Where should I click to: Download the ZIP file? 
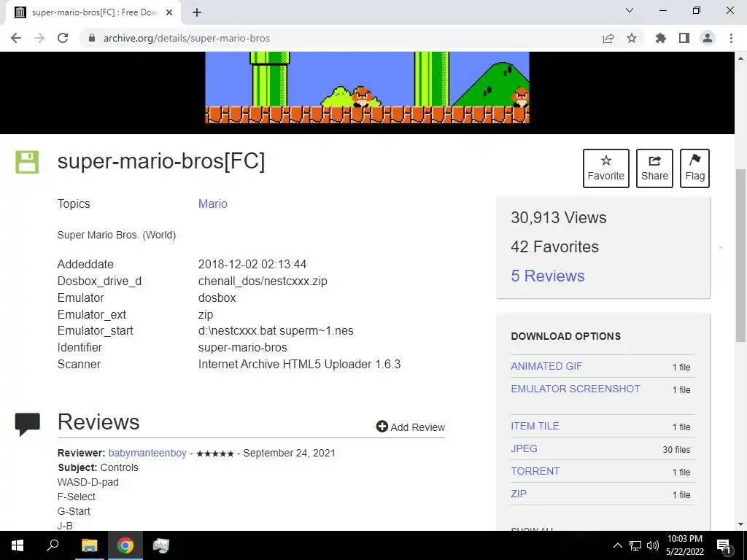point(519,494)
